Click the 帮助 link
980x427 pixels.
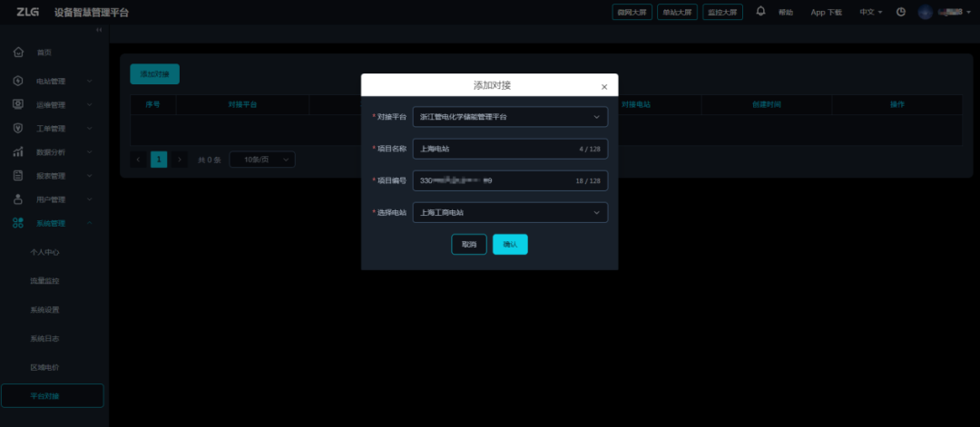pyautogui.click(x=786, y=13)
